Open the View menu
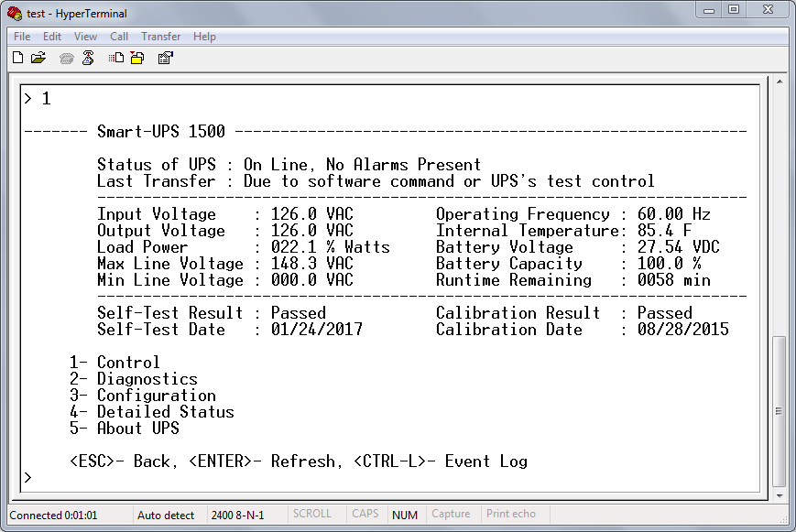 (x=85, y=37)
